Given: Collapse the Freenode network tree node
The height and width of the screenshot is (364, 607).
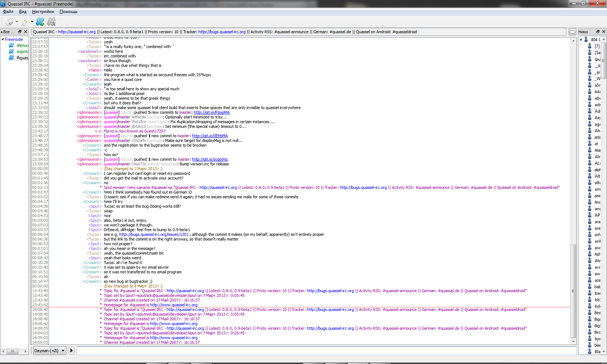Looking at the screenshot, I should (3, 39).
